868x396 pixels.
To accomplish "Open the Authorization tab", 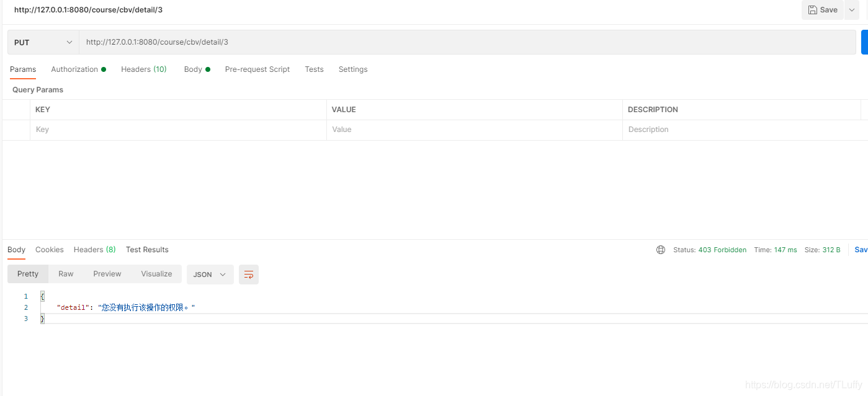I will coord(78,69).
